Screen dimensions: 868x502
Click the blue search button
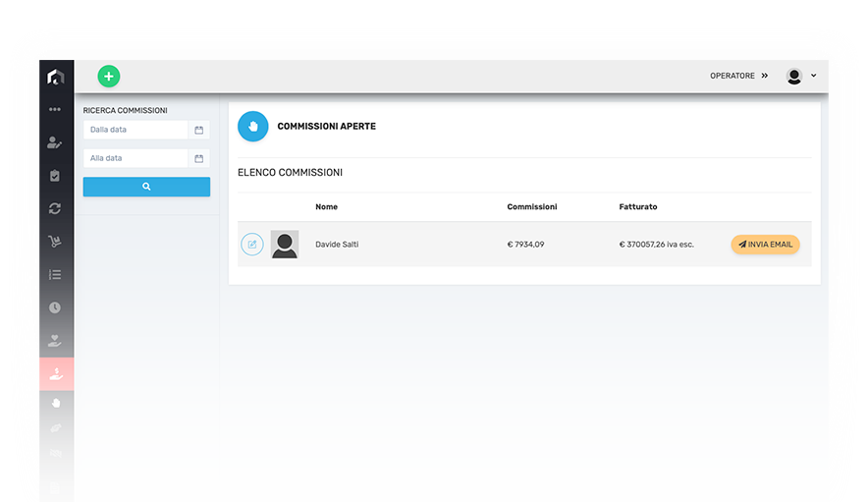[146, 187]
